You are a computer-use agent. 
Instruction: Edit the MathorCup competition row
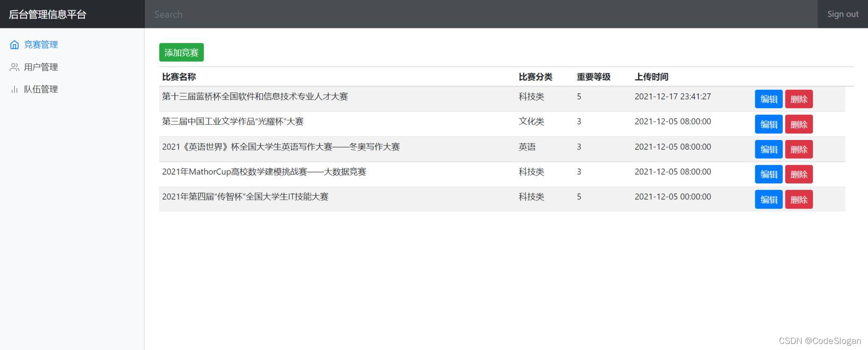769,174
